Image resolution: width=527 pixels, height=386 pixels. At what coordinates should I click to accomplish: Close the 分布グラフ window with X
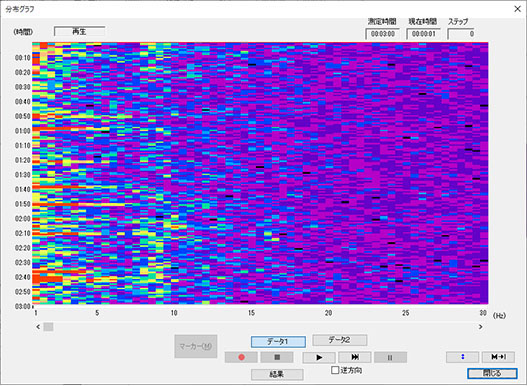517,9
